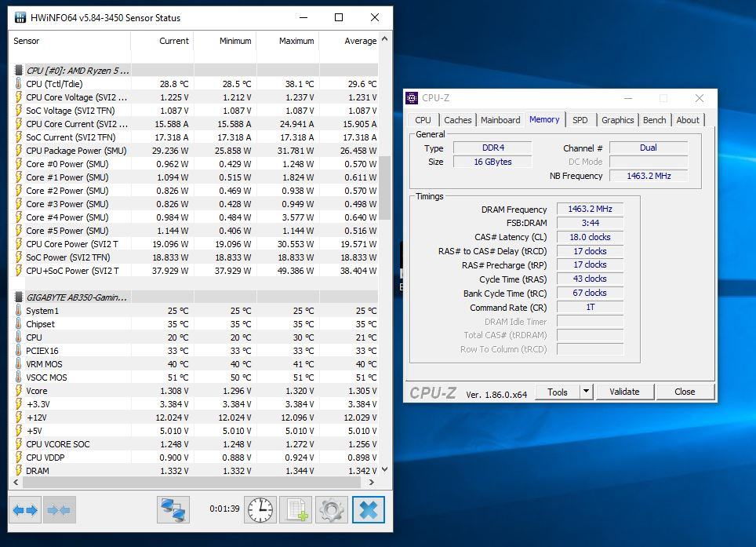Screen dimensions: 756x547
Task: Click the down arrow of HWiNFO vertical scrollbar
Action: [x=384, y=469]
